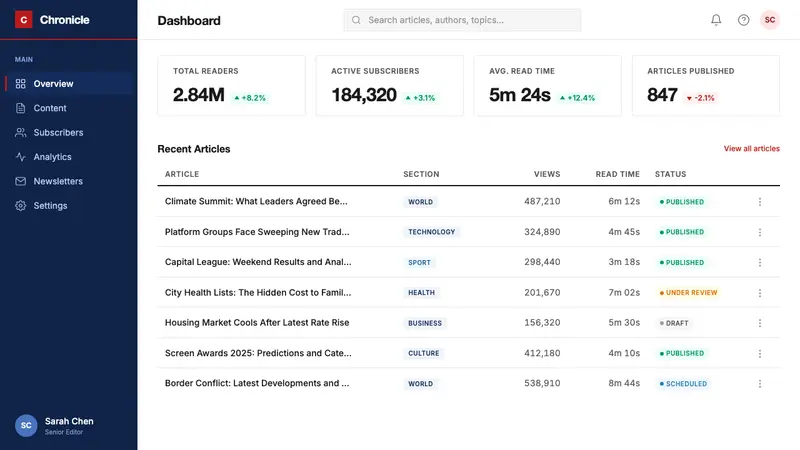Select the Total Readers stat card
The width and height of the screenshot is (800, 450).
[232, 86]
